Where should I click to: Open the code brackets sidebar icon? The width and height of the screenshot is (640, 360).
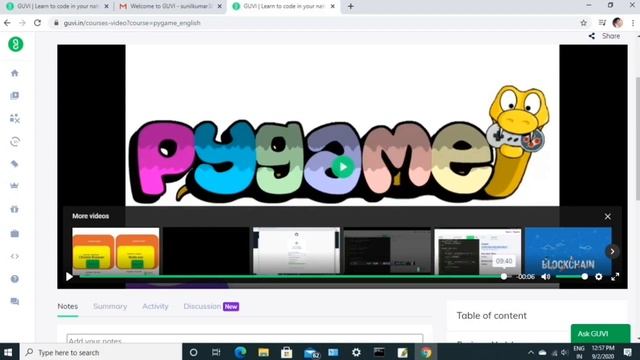click(x=15, y=256)
